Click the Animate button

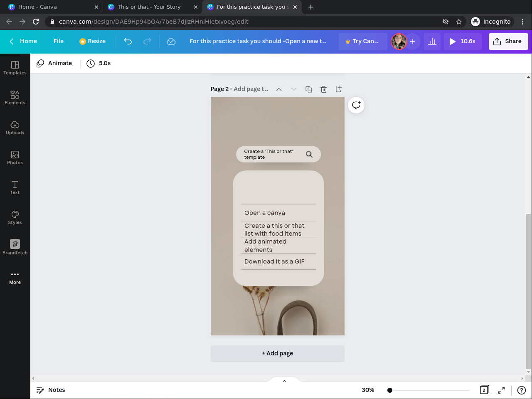click(54, 63)
